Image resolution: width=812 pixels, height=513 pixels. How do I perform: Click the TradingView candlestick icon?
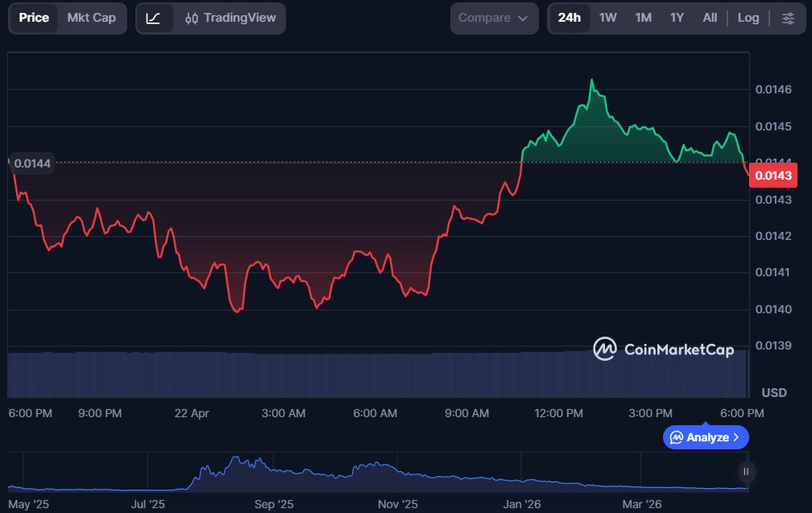point(192,18)
